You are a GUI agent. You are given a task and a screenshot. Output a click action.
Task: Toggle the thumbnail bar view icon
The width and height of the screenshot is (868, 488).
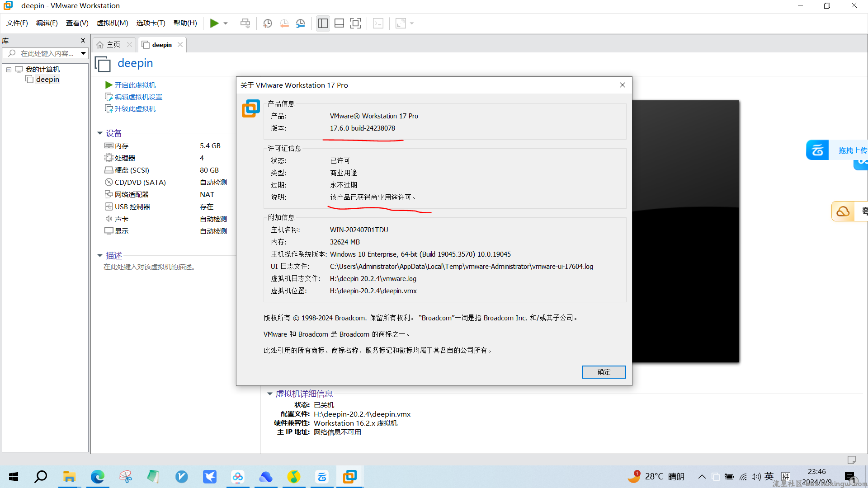point(339,23)
